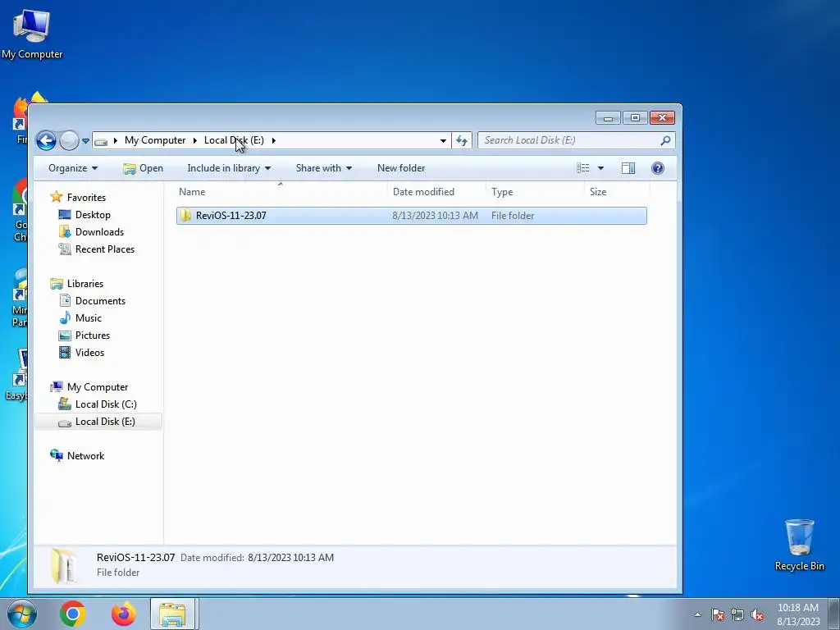Click My Computer in the address bar

click(155, 140)
